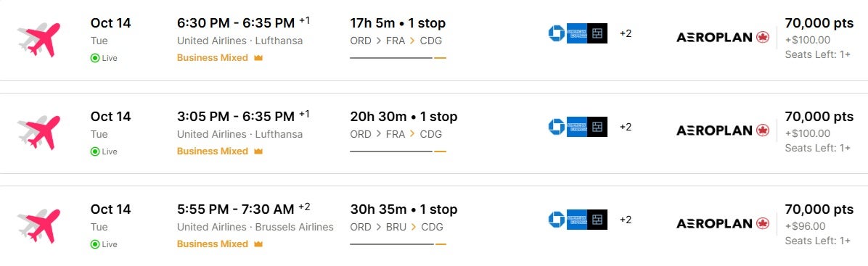
Task: Click the green Live indicator on the 3:05 PM flight
Action: 104,151
